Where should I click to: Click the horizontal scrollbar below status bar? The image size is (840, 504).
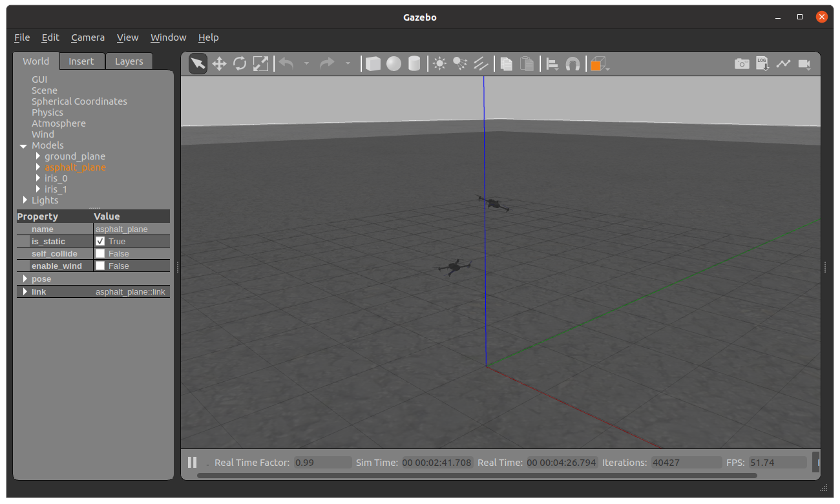[x=477, y=476]
